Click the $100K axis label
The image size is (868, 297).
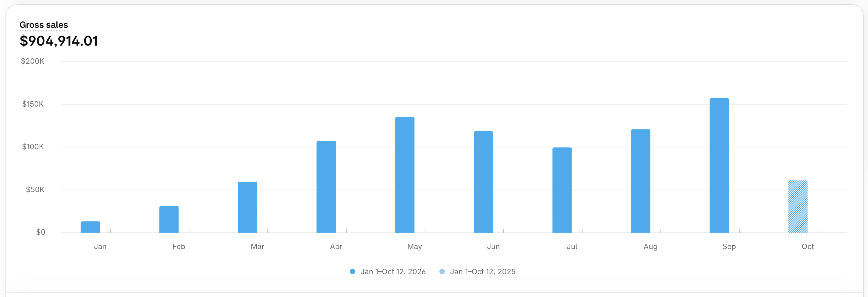click(33, 146)
